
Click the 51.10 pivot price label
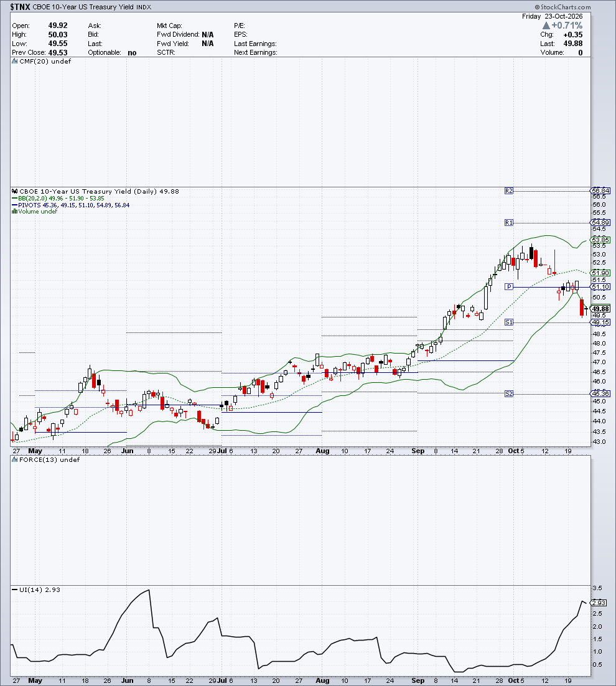tap(600, 287)
